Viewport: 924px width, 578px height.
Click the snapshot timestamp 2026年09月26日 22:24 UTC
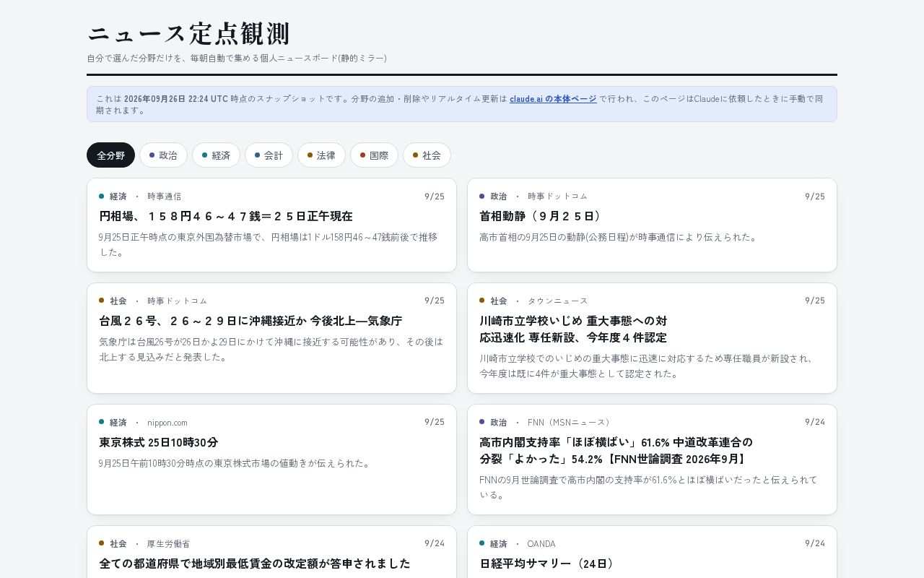176,99
